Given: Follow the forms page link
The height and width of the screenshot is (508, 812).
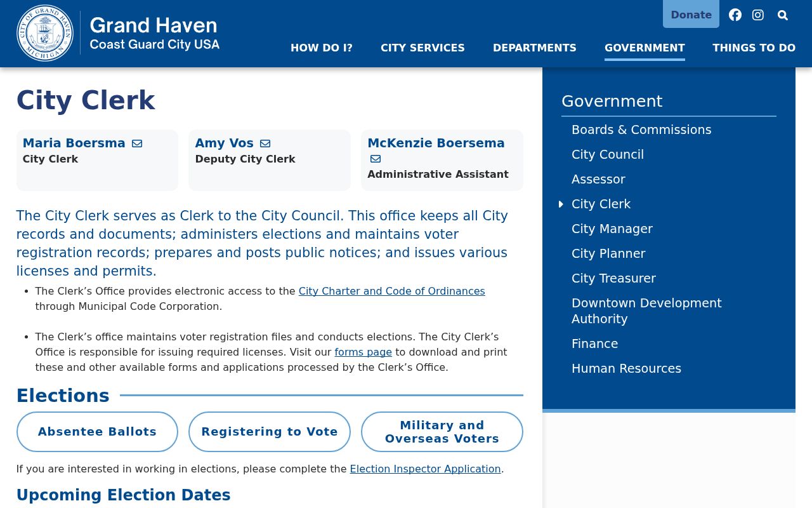Looking at the screenshot, I should [x=363, y=352].
